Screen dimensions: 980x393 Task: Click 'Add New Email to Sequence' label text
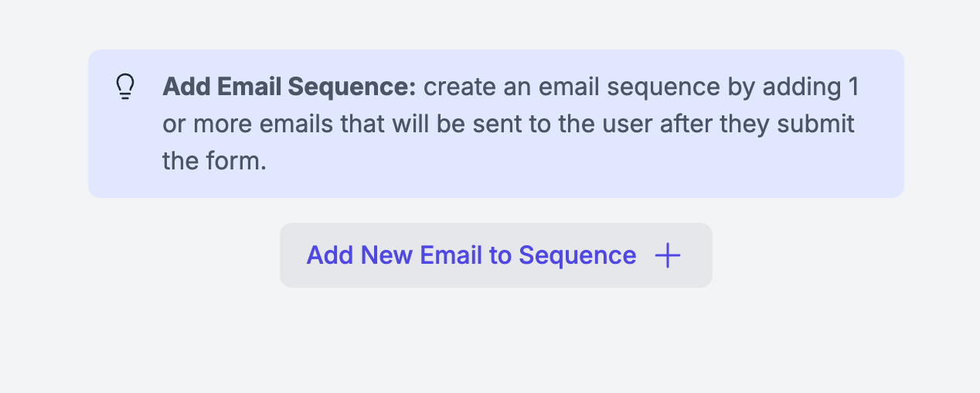pyautogui.click(x=471, y=255)
